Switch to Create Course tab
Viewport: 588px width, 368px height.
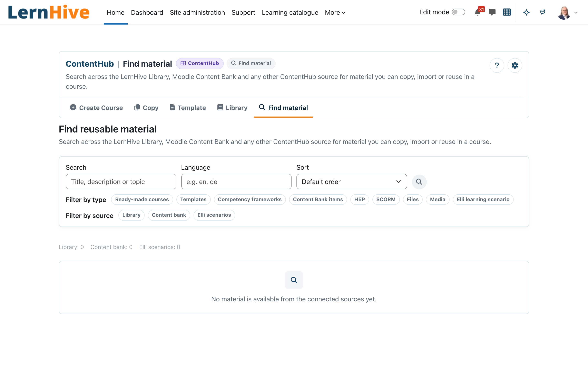click(x=96, y=108)
